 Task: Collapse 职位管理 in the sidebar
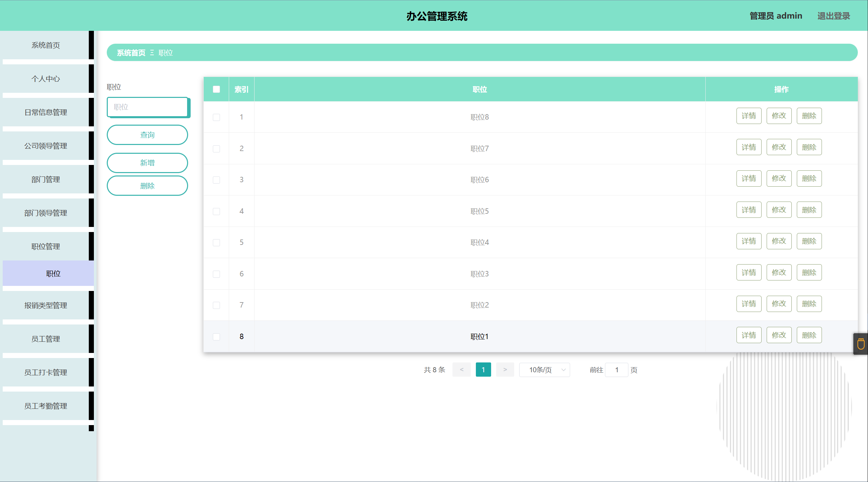pyautogui.click(x=46, y=246)
